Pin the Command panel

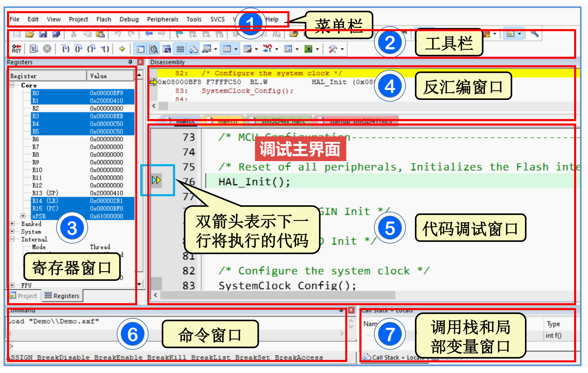pyautogui.click(x=341, y=310)
